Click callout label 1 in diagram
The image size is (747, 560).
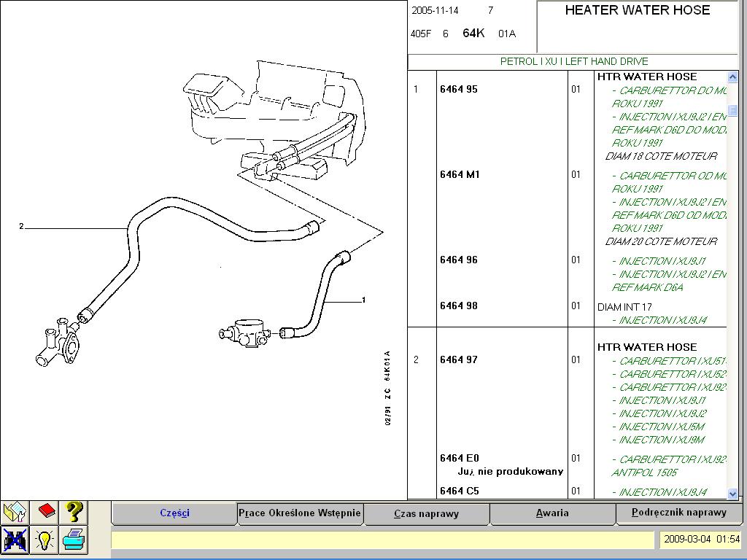point(364,300)
